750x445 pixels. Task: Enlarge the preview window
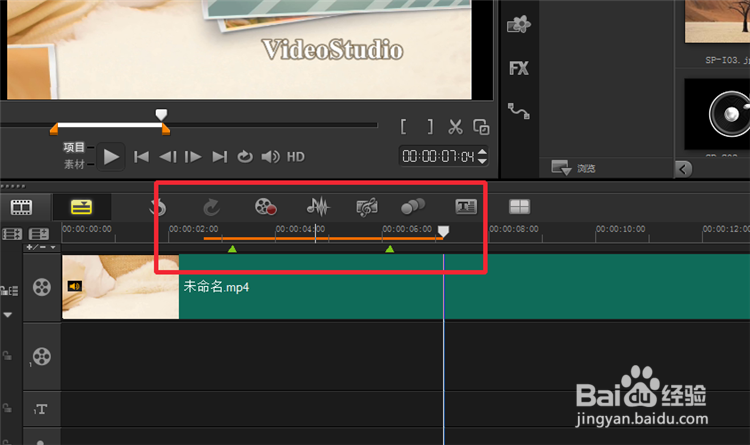pos(481,127)
